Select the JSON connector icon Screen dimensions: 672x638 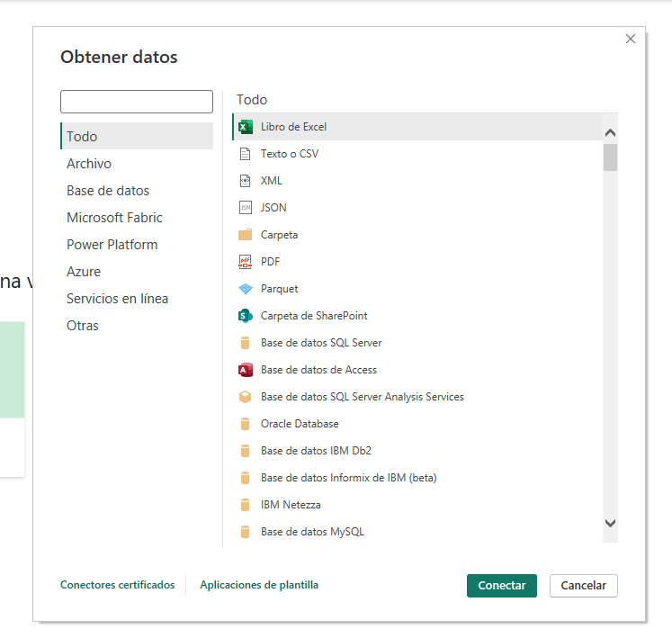(x=245, y=208)
